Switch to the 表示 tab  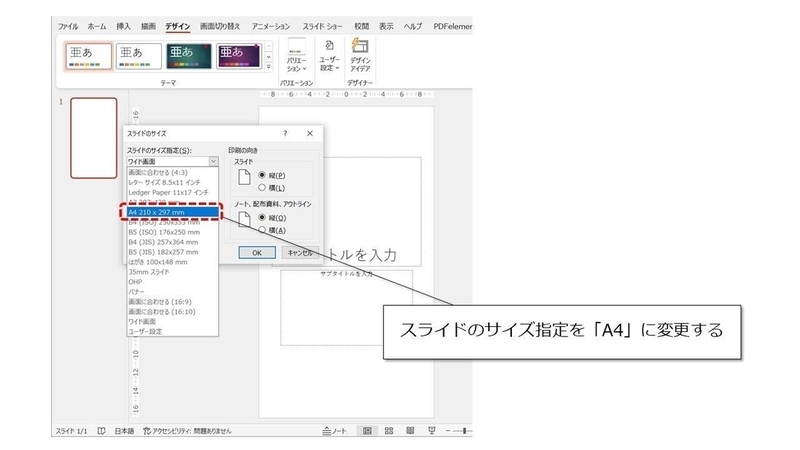386,27
